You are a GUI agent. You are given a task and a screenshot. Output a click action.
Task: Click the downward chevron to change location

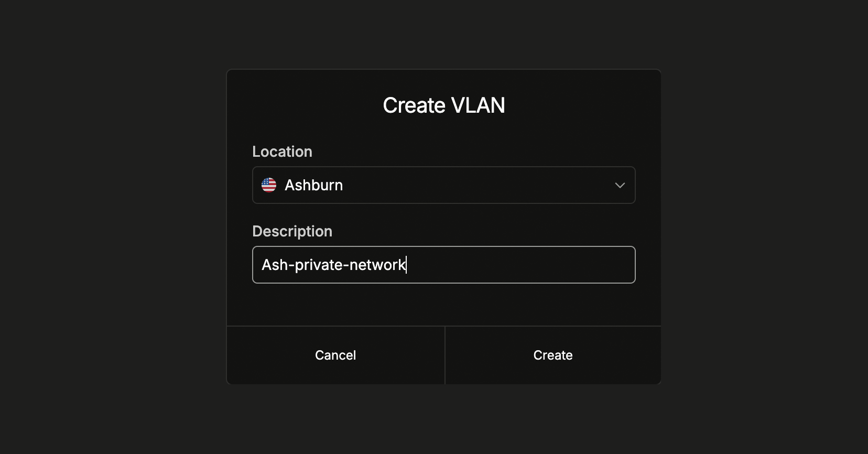[620, 185]
